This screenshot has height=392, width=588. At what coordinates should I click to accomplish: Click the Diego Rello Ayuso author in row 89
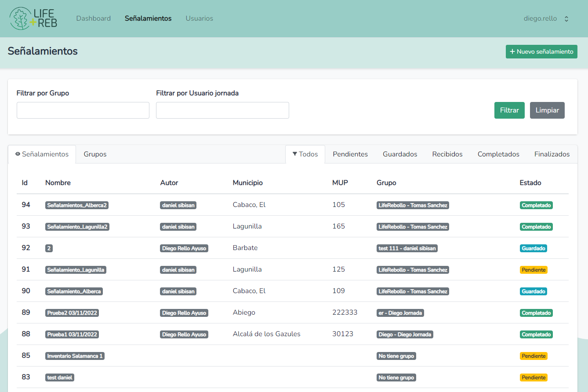click(x=184, y=313)
